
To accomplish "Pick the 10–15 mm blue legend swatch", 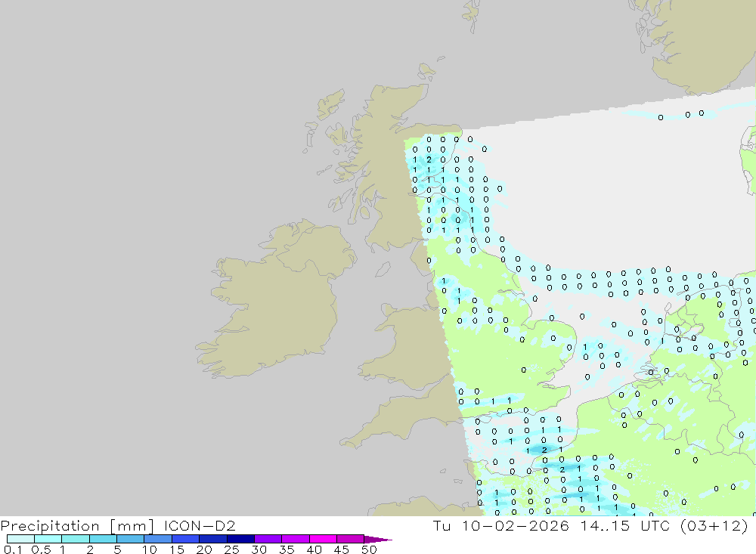I will click(x=157, y=539).
